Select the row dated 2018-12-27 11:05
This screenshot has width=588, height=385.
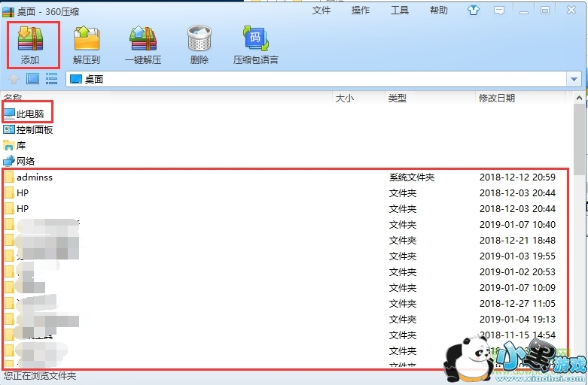click(x=286, y=303)
